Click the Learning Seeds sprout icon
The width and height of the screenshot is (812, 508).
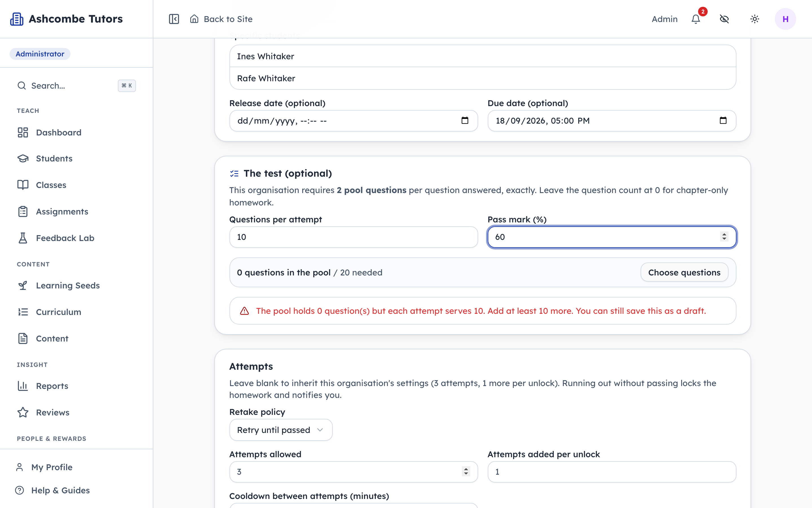(23, 285)
